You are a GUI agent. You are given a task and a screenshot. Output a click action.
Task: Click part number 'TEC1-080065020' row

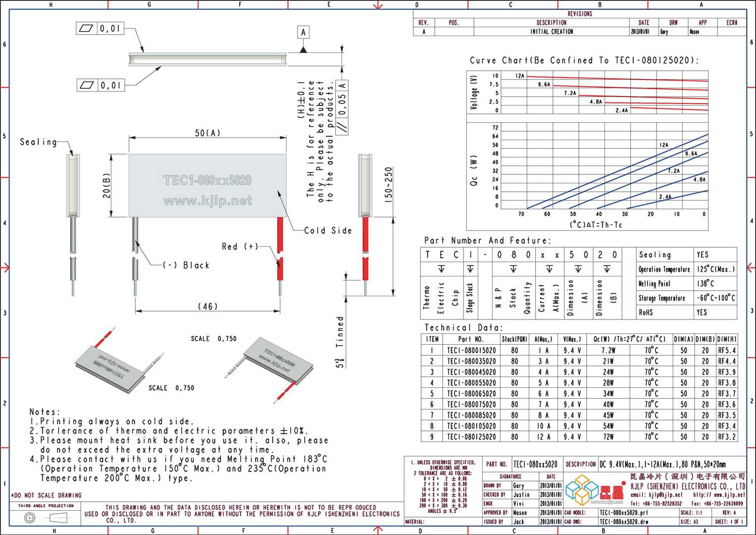tap(471, 394)
